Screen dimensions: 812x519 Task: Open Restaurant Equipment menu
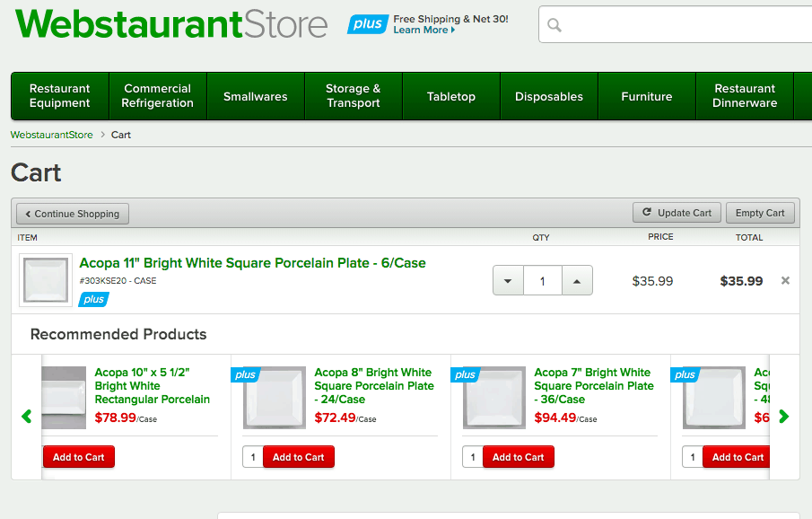pyautogui.click(x=60, y=96)
